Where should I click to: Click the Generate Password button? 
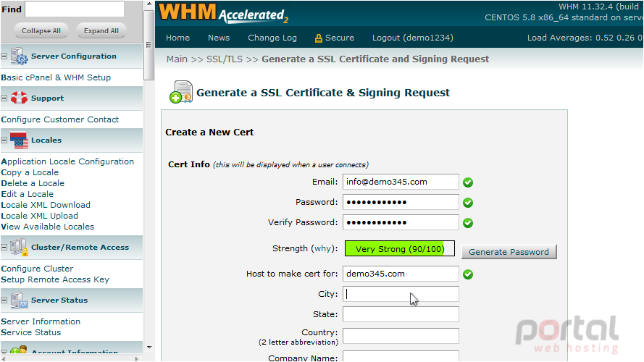tap(509, 252)
